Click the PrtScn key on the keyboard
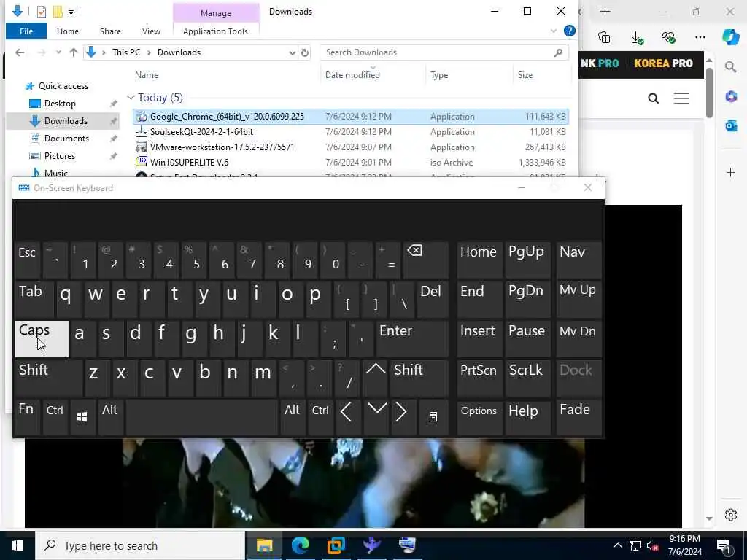The image size is (747, 560). point(479,378)
